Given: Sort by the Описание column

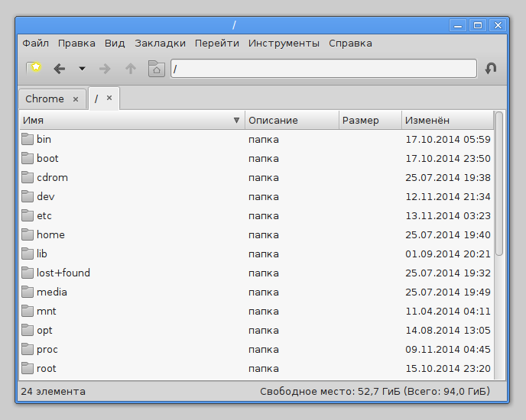Looking at the screenshot, I should [292, 121].
